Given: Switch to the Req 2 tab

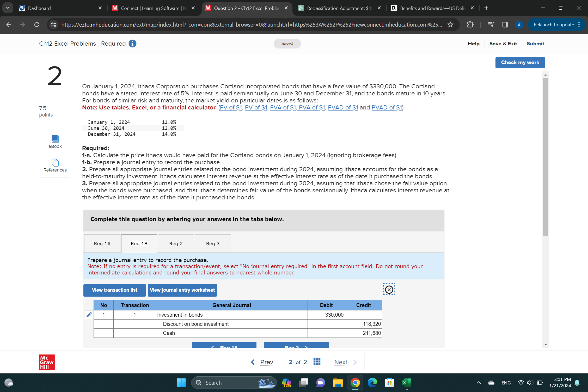Looking at the screenshot, I should 176,243.
